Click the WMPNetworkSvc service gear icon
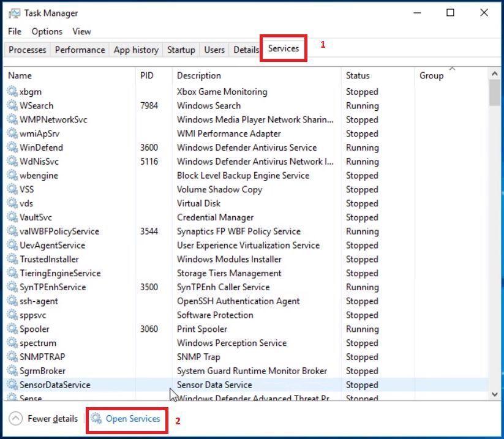The width and height of the screenshot is (504, 439). 12,119
